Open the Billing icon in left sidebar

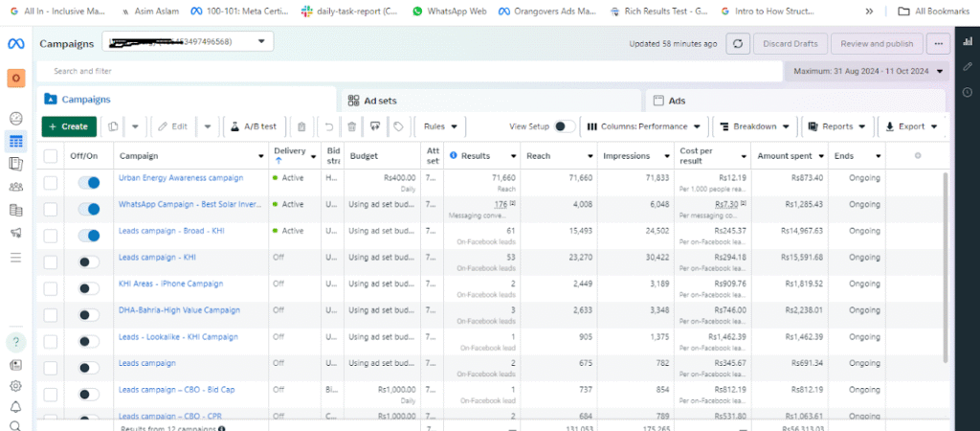(x=15, y=210)
